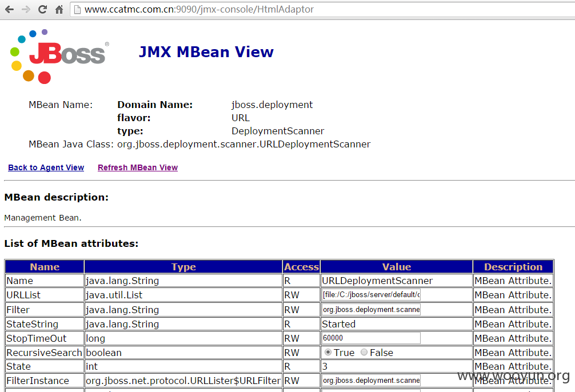Viewport: 575px width, 392px height.
Task: Click the int type cell
Action: pyautogui.click(x=183, y=366)
